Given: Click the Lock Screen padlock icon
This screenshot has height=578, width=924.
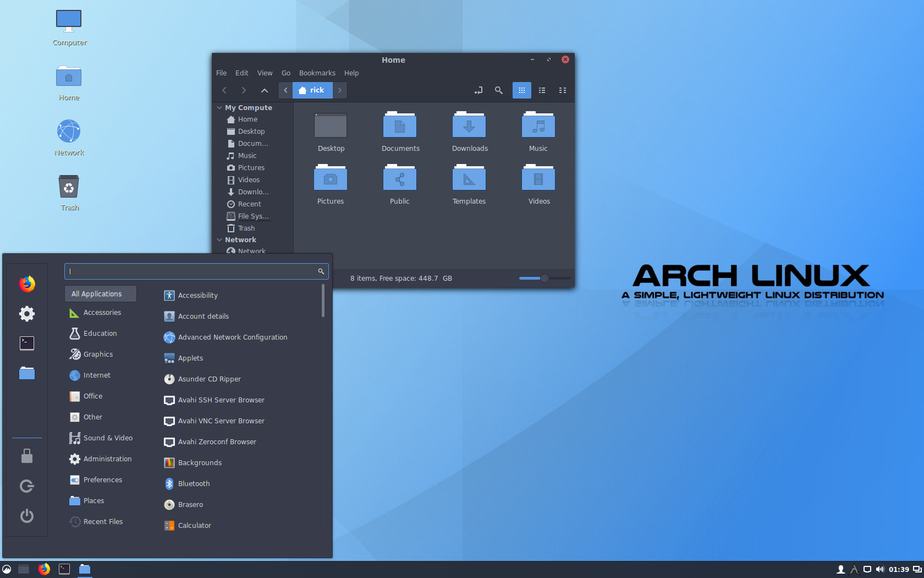Looking at the screenshot, I should tap(27, 456).
